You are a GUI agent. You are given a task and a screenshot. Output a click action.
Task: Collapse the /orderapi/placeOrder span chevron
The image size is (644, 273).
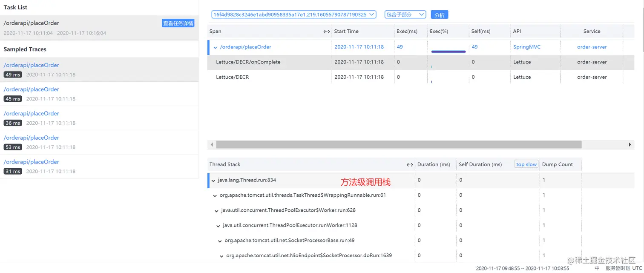pyautogui.click(x=216, y=47)
